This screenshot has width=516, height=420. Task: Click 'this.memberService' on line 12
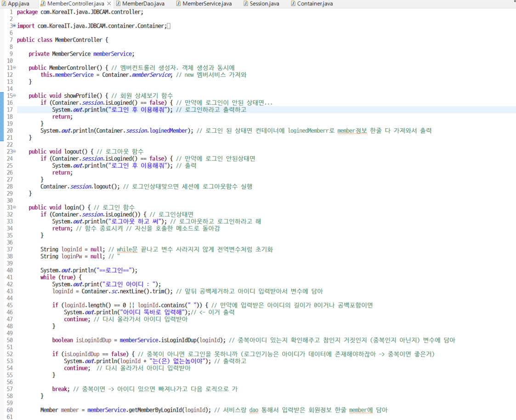click(67, 75)
